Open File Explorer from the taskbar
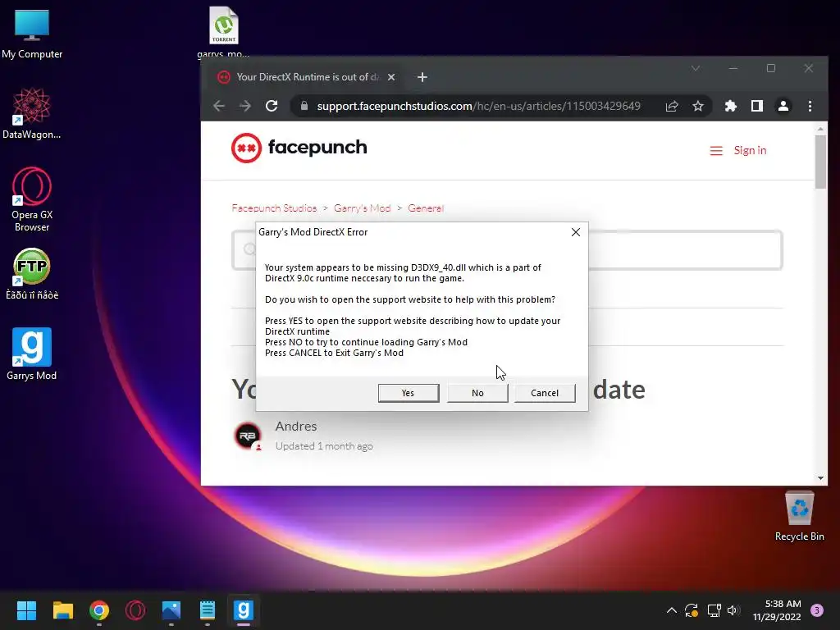840x630 pixels. point(62,610)
